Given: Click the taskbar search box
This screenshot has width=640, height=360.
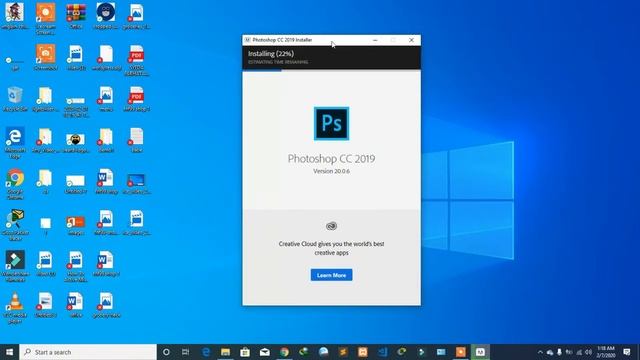Looking at the screenshot, I should pyautogui.click(x=88, y=352).
